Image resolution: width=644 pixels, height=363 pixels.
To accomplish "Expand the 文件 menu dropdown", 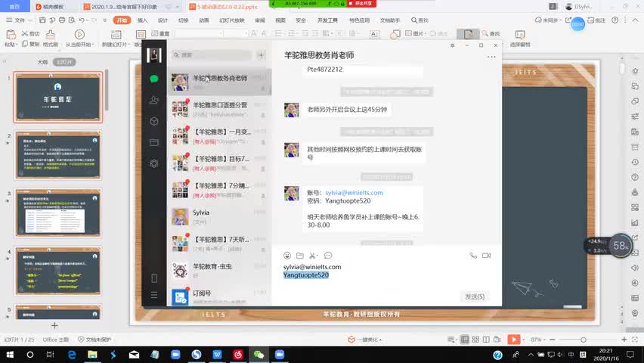I will tap(19, 20).
